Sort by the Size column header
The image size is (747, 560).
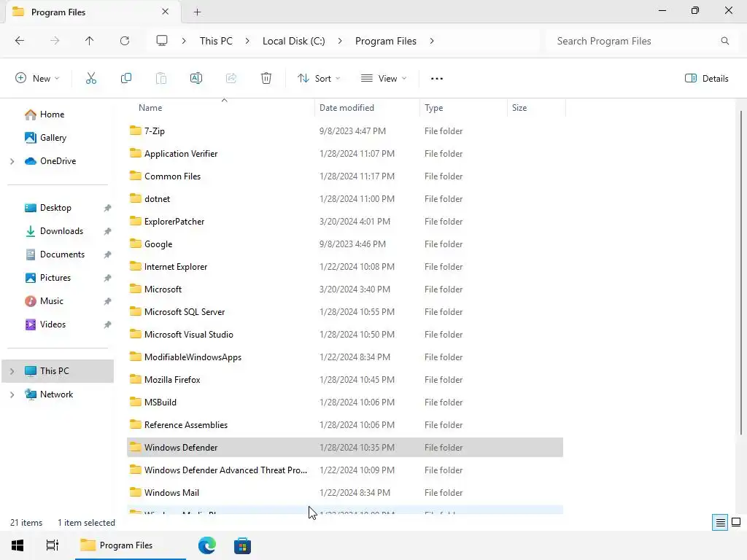536,108
